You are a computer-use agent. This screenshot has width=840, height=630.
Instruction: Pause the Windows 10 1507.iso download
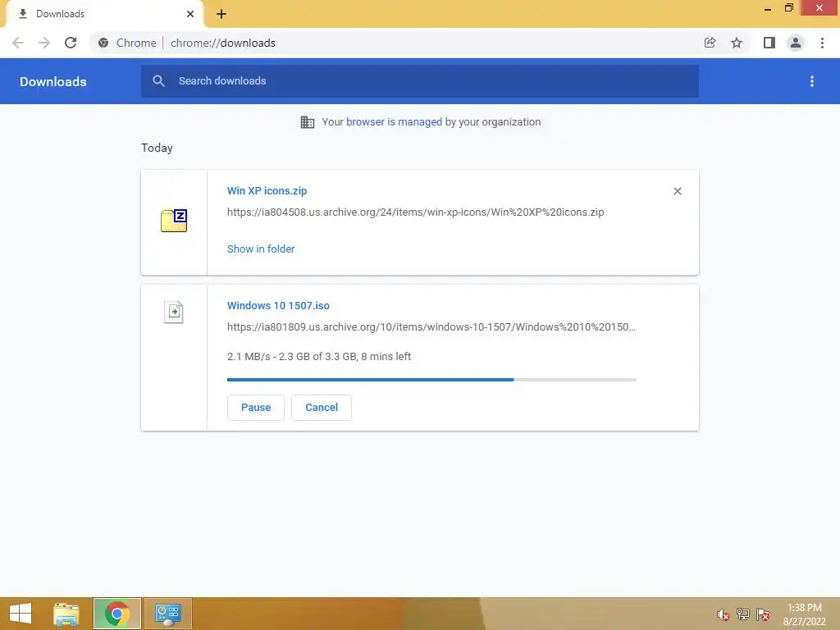point(256,408)
